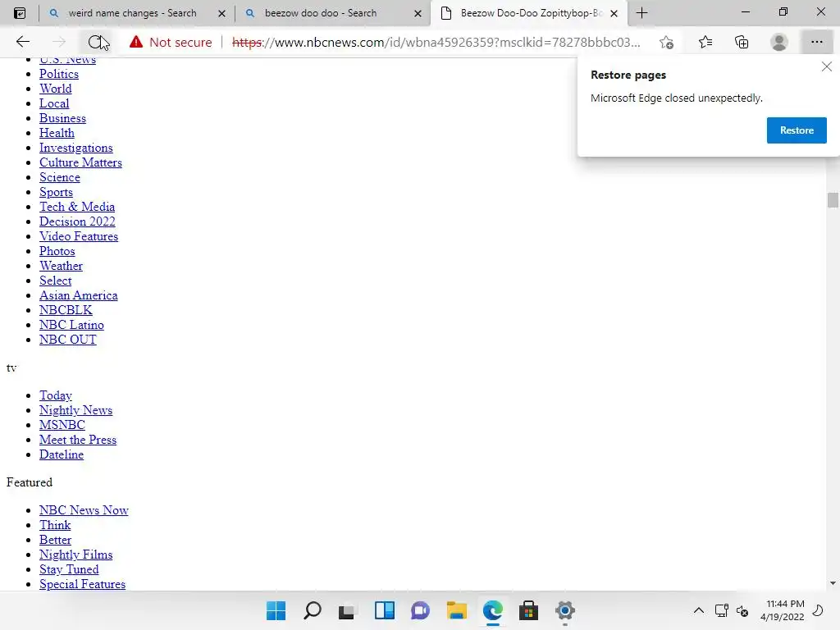Open the NBC OUT link
The image size is (840, 630).
point(67,340)
